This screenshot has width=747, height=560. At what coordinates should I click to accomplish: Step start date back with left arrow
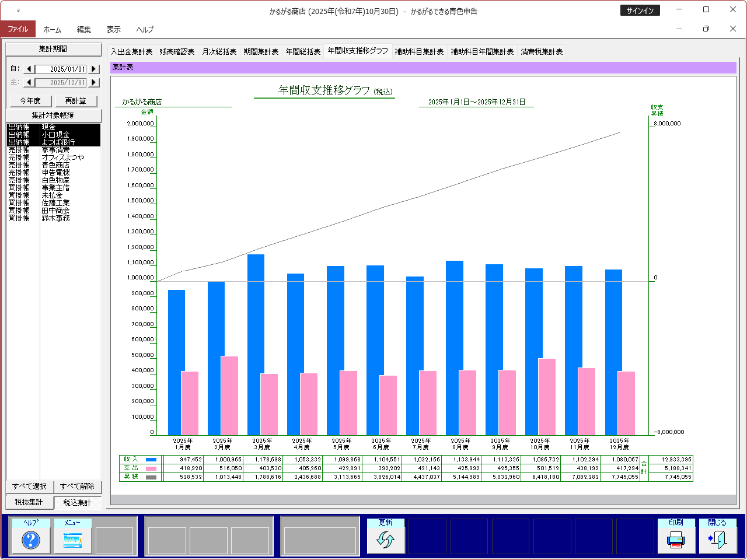(29, 69)
